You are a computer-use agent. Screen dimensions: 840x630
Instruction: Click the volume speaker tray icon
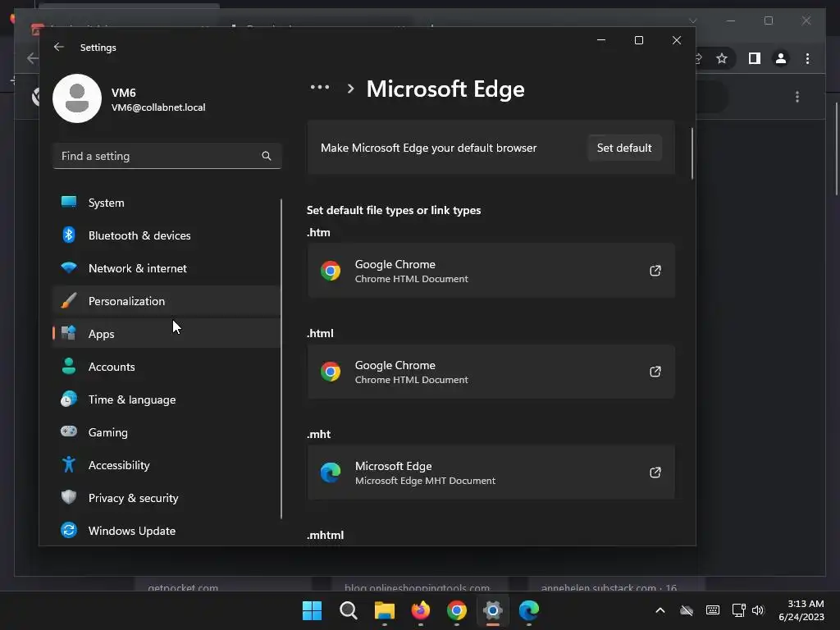(x=757, y=610)
